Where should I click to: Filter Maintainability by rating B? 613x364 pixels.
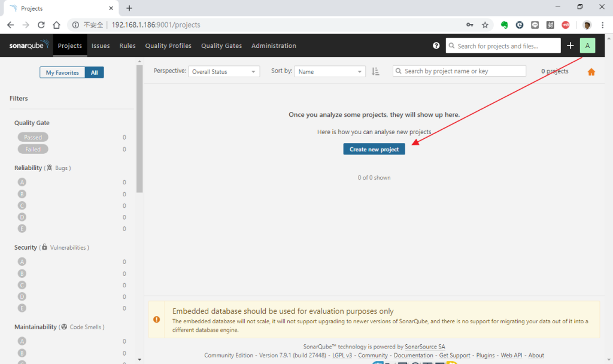click(x=22, y=353)
